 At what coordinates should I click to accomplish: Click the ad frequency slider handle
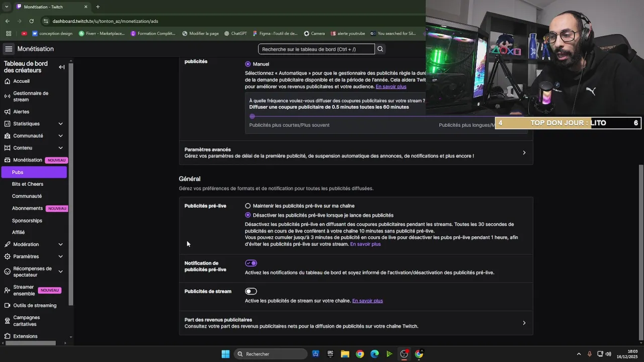tap(252, 116)
